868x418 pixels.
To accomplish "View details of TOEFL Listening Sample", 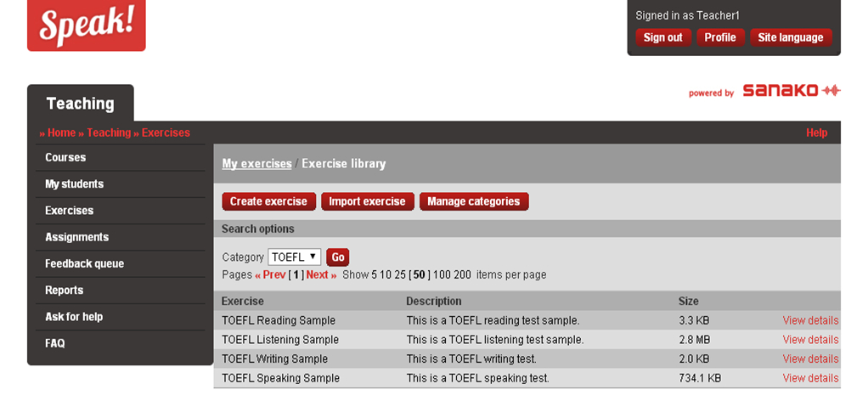I will click(x=810, y=339).
